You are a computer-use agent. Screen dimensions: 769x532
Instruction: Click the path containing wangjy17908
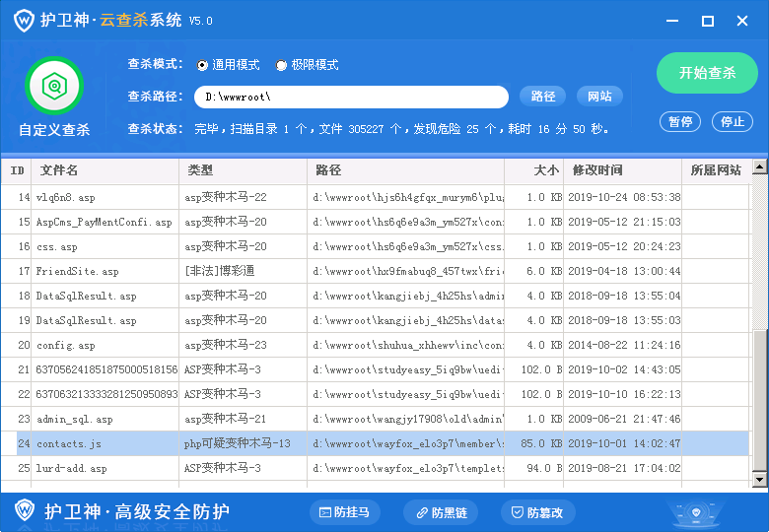408,419
